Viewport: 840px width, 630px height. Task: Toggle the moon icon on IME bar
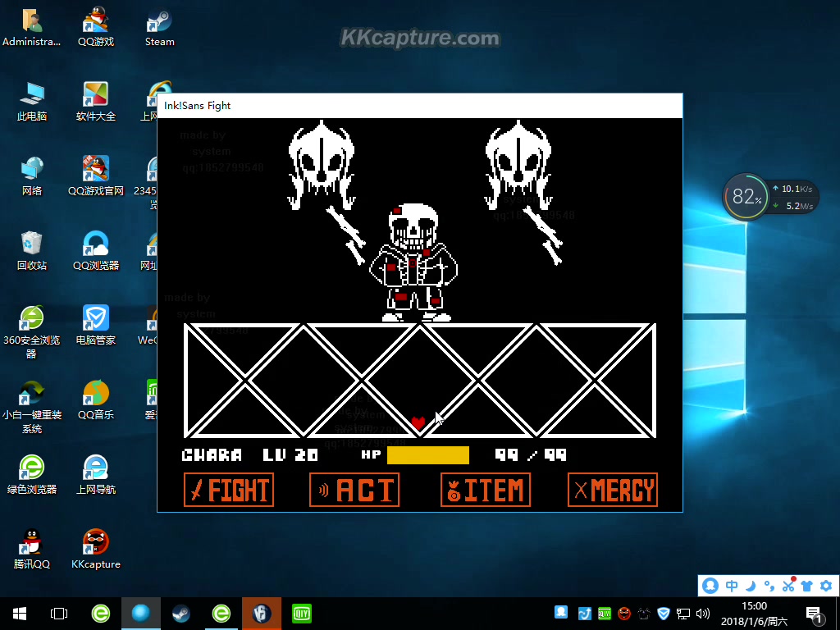coord(751,586)
